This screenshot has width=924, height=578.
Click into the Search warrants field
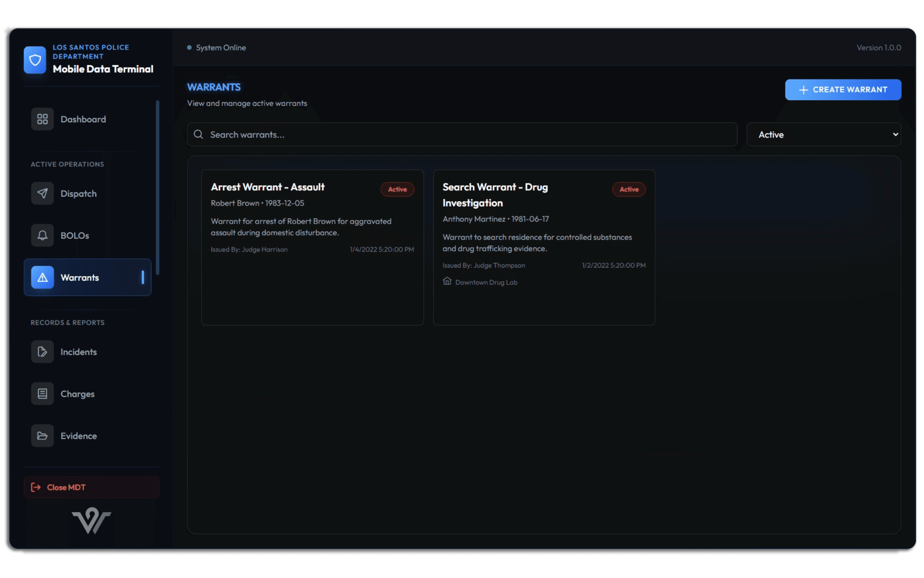[462, 134]
